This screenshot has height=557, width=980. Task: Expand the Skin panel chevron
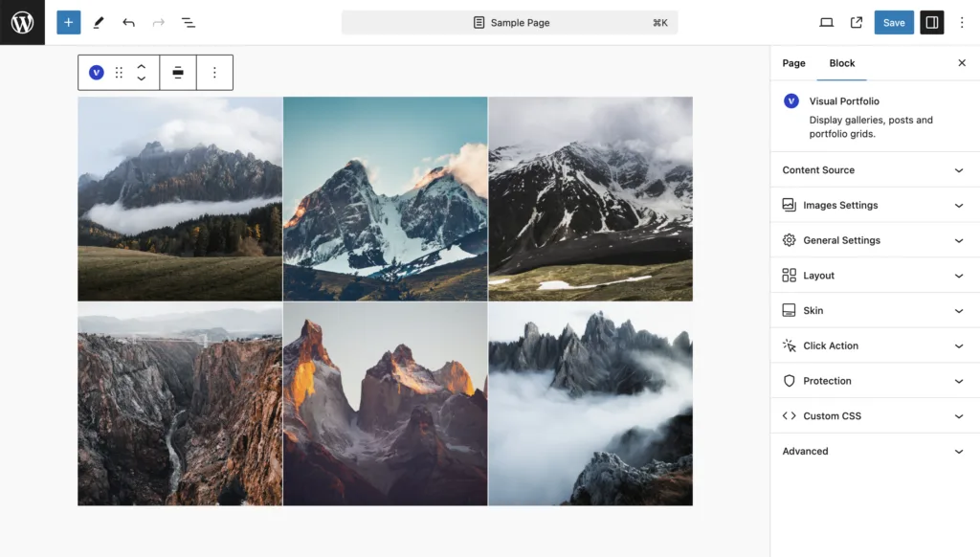click(x=959, y=311)
